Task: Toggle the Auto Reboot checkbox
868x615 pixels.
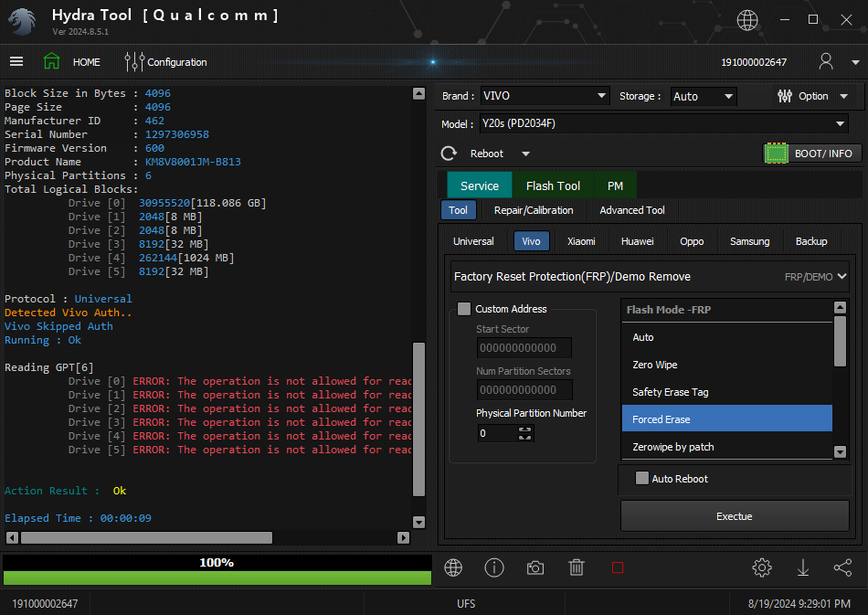Action: (x=642, y=478)
